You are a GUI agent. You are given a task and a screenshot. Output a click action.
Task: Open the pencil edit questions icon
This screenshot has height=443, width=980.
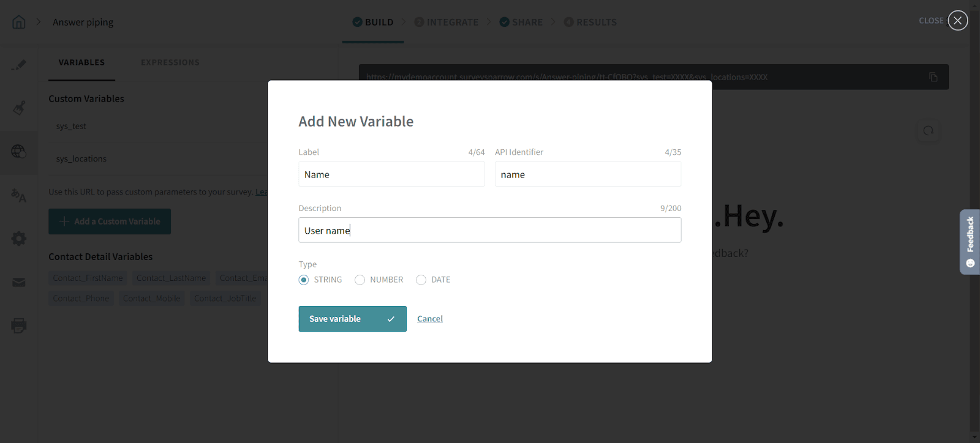19,64
